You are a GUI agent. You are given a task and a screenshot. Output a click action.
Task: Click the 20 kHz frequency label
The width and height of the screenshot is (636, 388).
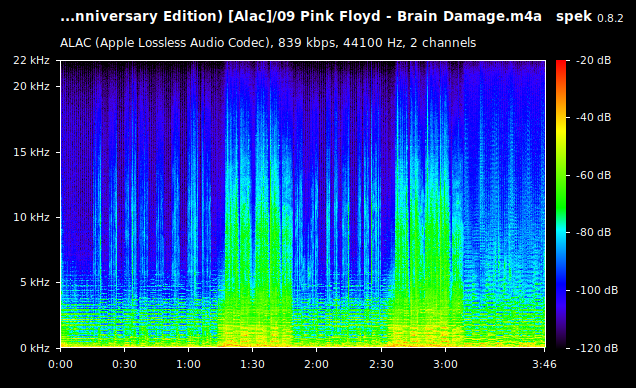[x=31, y=86]
